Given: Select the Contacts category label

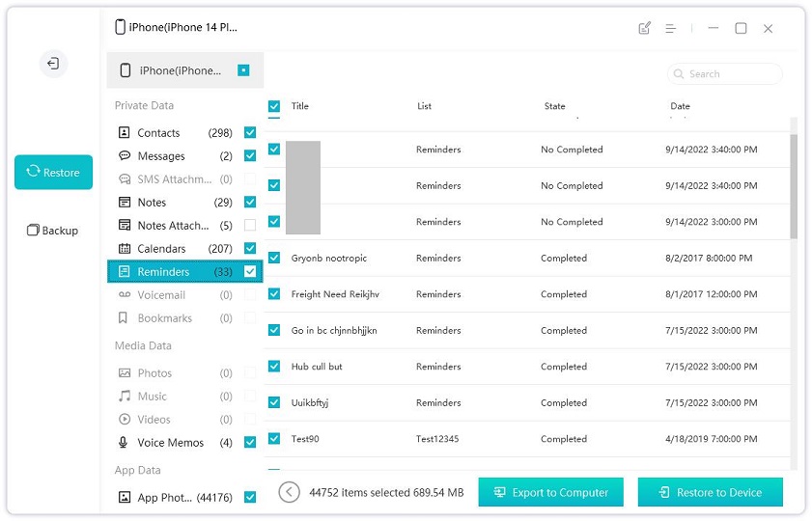Looking at the screenshot, I should (158, 133).
